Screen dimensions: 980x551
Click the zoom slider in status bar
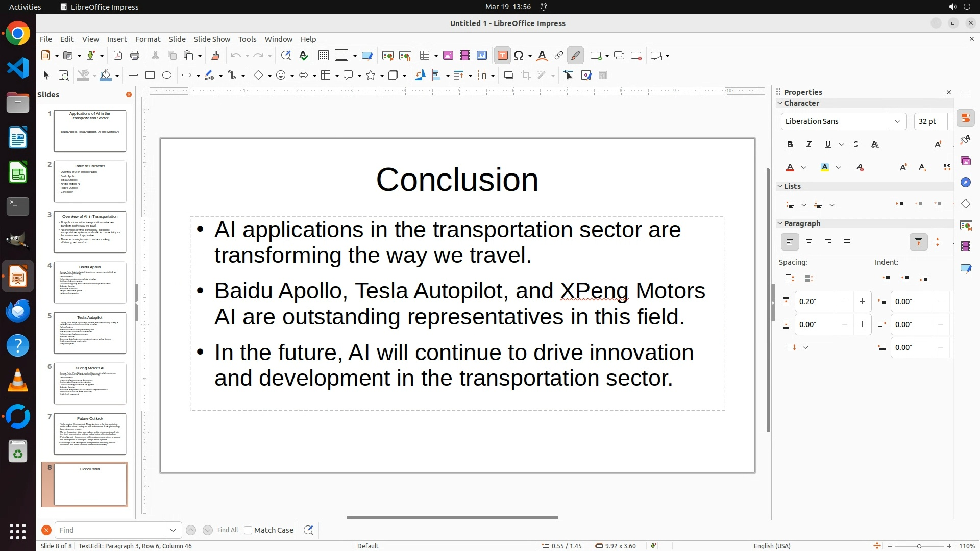click(919, 546)
